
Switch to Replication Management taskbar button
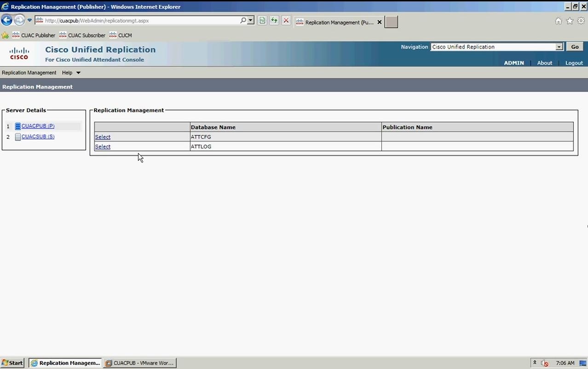(65, 363)
